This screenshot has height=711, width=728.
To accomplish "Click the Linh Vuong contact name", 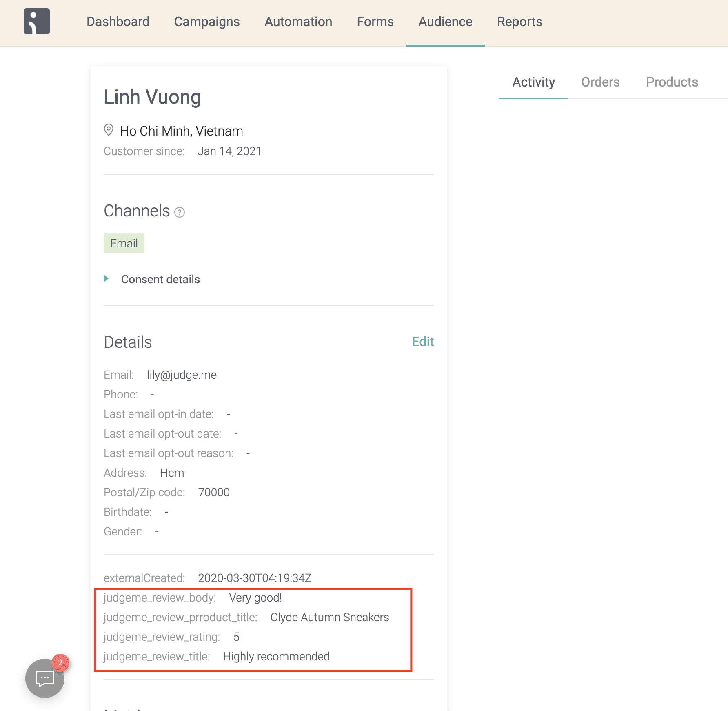I will click(x=152, y=97).
